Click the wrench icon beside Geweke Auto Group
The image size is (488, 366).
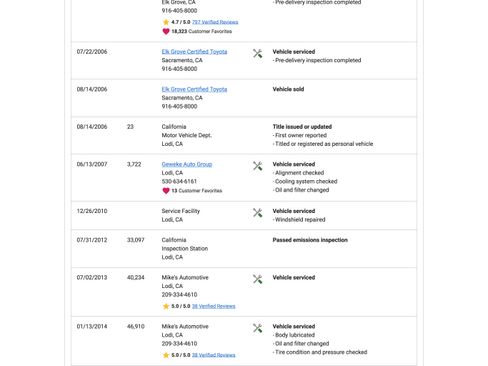(257, 166)
